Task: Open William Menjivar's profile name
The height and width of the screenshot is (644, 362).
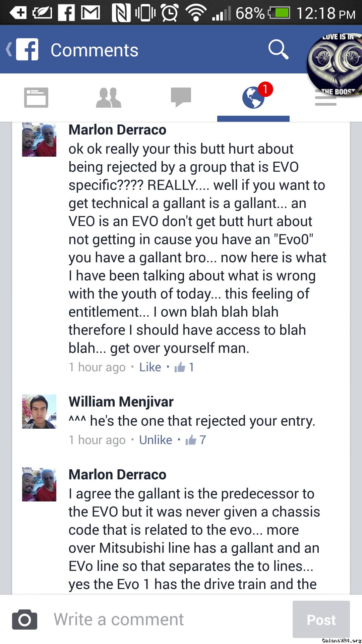Action: tap(121, 402)
